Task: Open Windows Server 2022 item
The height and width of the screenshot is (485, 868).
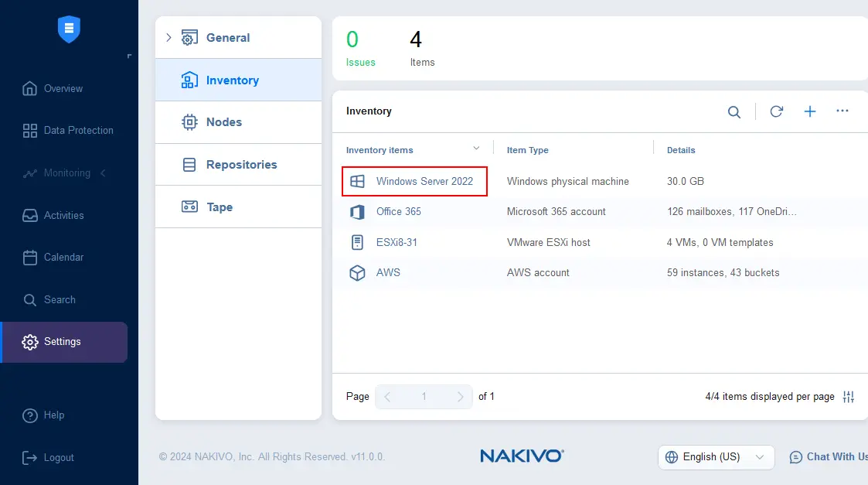Action: click(424, 181)
